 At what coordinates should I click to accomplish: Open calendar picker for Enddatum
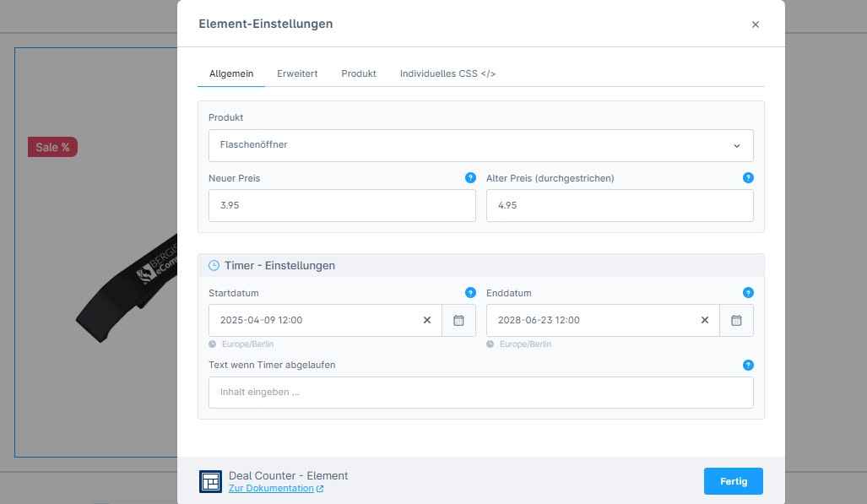pos(736,321)
